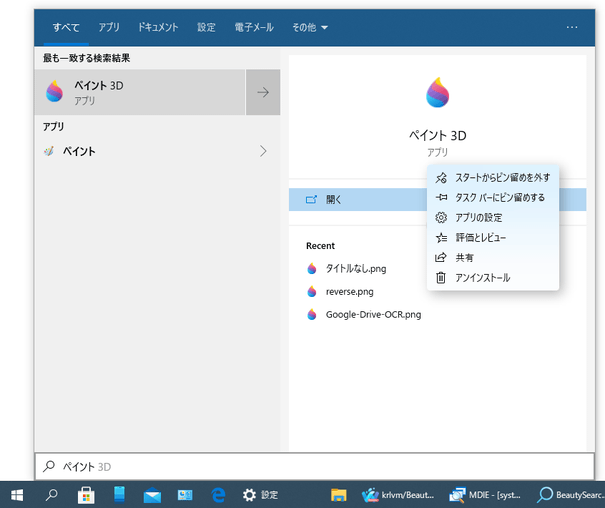Click the Paint app palette icon
Image resolution: width=605 pixels, height=508 pixels.
pos(49,151)
